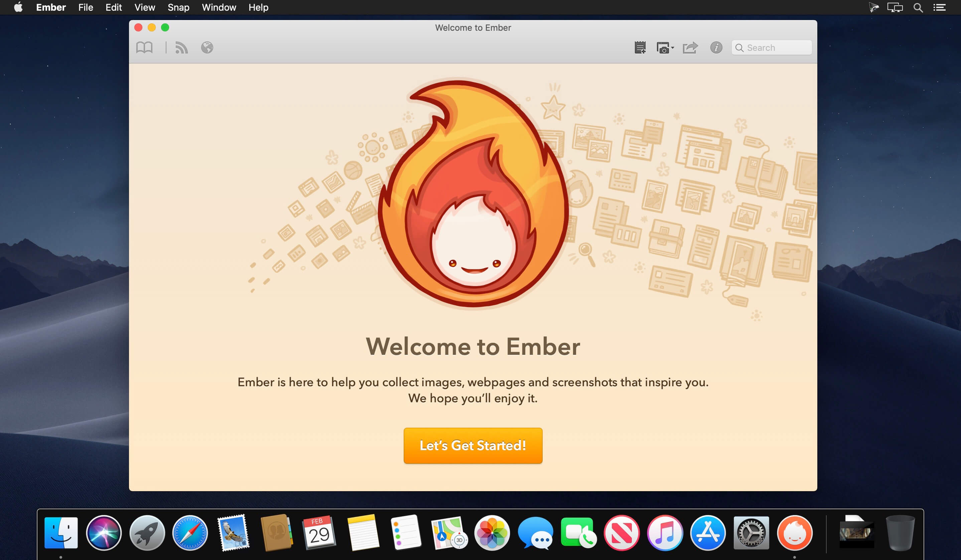Open the View menu
This screenshot has height=560, width=961.
coord(145,7)
